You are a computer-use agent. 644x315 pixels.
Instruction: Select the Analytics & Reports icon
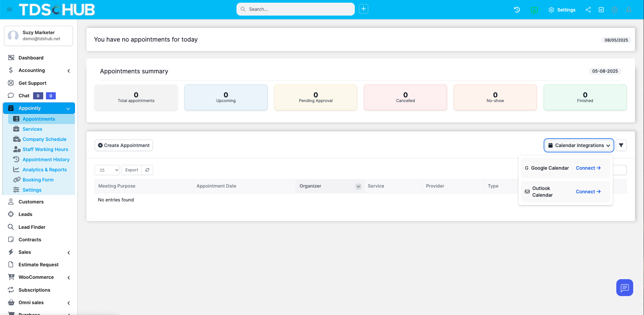[17, 169]
